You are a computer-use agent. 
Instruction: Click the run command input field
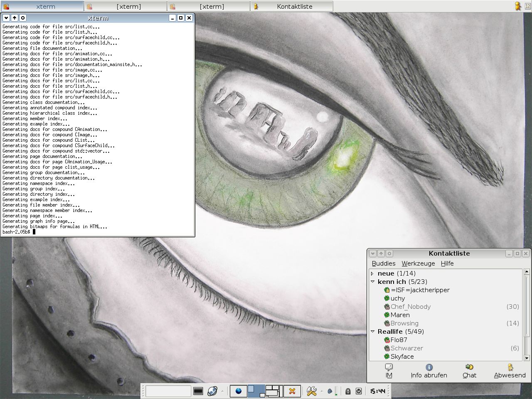point(168,391)
